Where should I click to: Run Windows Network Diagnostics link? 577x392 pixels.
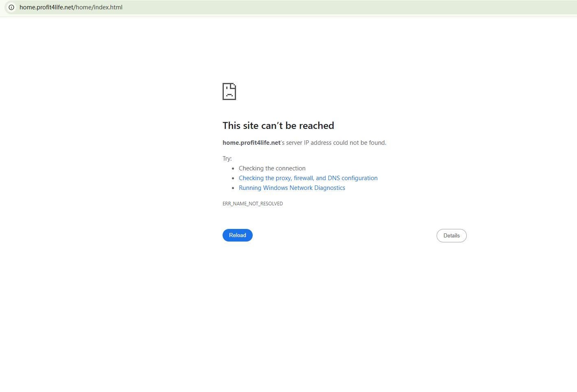[292, 188]
